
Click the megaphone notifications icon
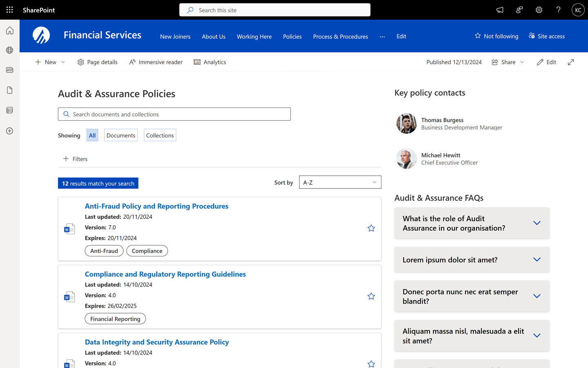coord(500,10)
